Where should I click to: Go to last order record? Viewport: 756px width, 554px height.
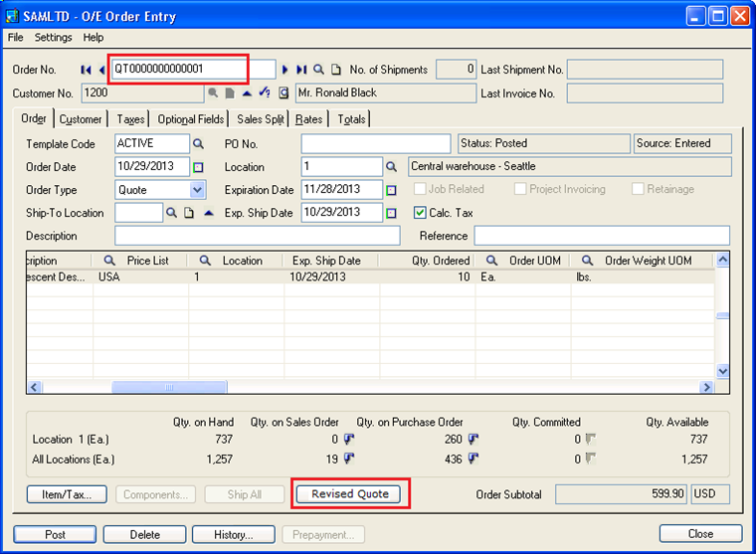pyautogui.click(x=301, y=70)
